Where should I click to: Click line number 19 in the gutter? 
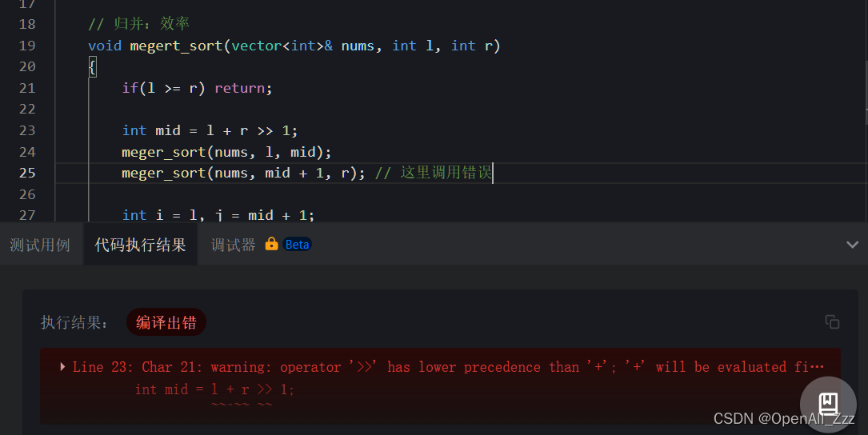click(x=27, y=46)
